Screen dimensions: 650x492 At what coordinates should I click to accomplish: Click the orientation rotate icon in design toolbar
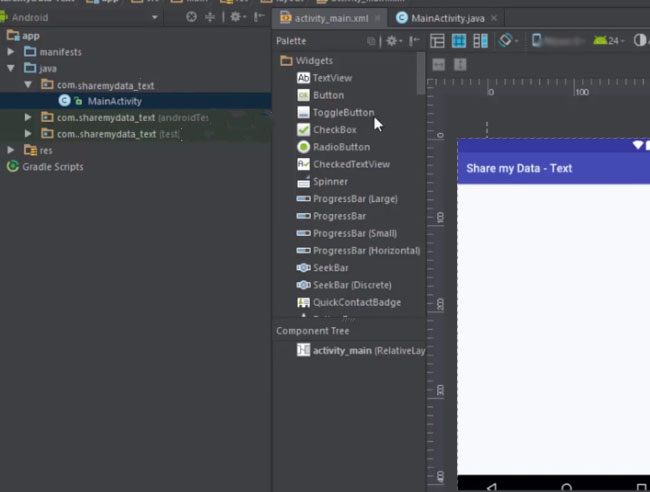507,41
